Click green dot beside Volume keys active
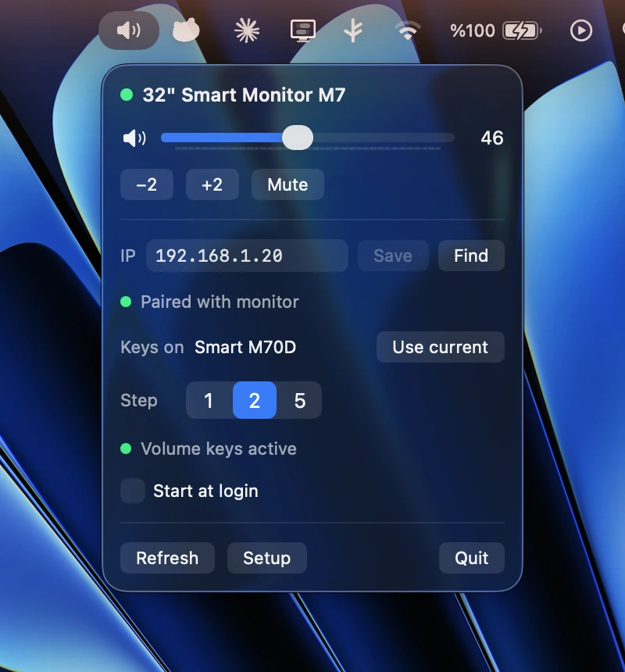The height and width of the screenshot is (672, 625). click(126, 449)
